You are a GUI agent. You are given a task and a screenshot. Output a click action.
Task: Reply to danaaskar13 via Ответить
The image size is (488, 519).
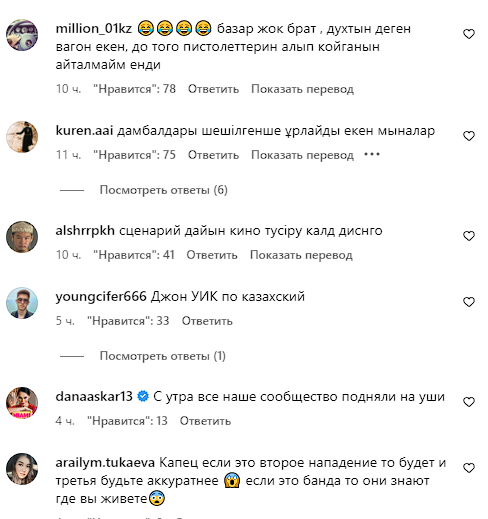(x=205, y=421)
